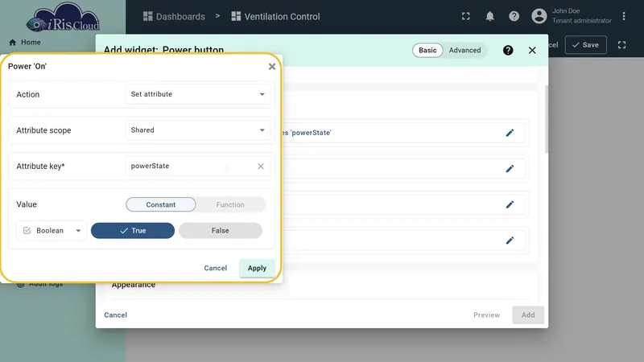
Task: Close the Power 'On' popup
Action: pos(272,67)
